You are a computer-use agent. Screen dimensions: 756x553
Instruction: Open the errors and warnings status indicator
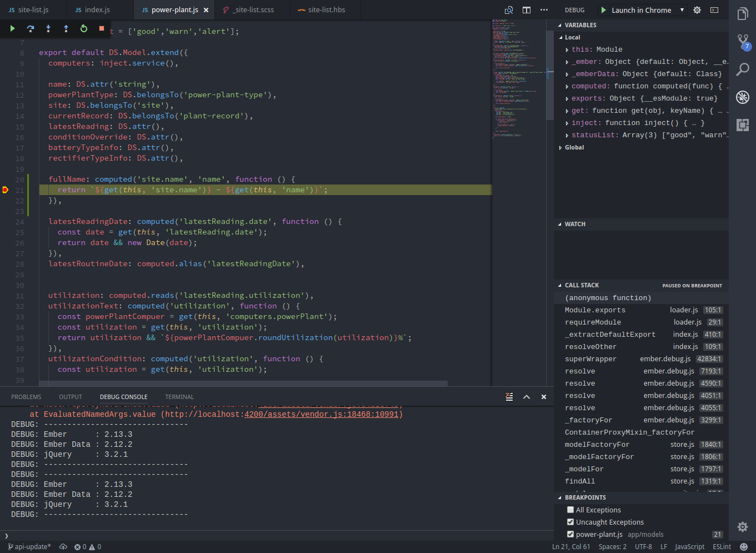click(x=88, y=547)
